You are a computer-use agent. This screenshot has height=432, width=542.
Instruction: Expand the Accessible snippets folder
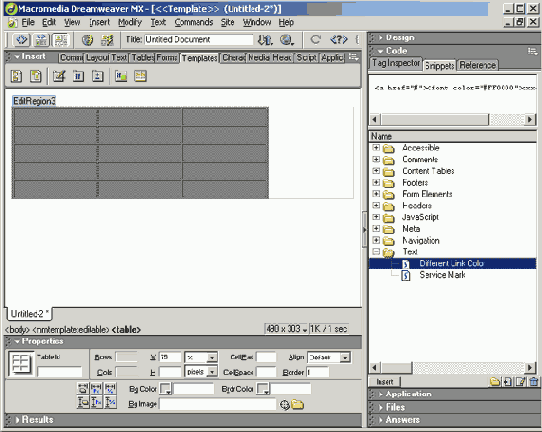pyautogui.click(x=376, y=148)
